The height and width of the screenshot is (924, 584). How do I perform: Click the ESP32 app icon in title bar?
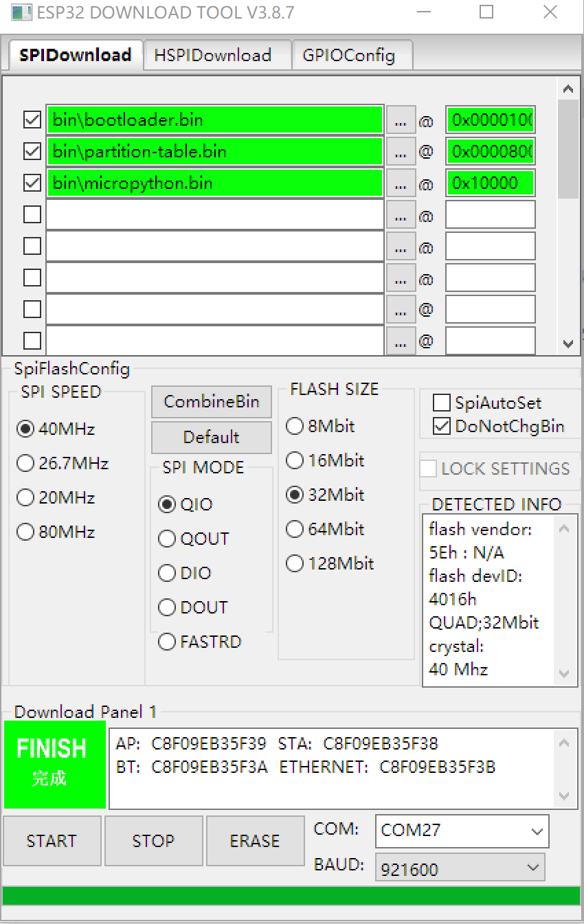coord(21,12)
